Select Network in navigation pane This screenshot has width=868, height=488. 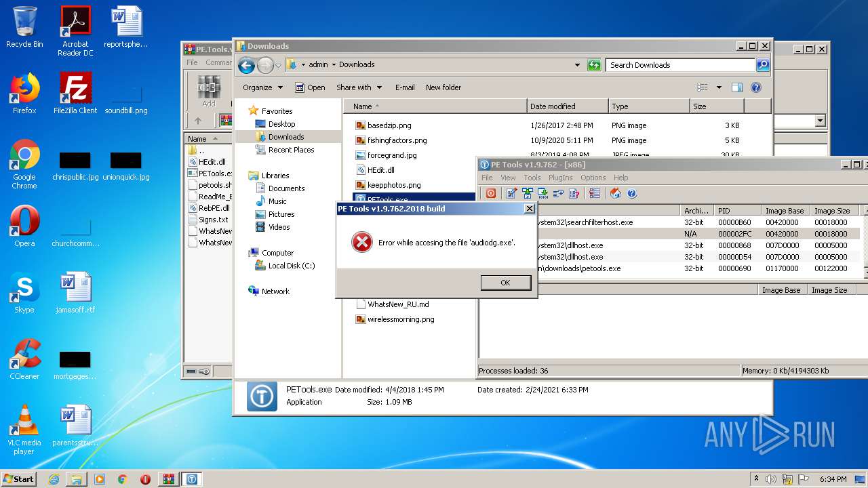(275, 291)
